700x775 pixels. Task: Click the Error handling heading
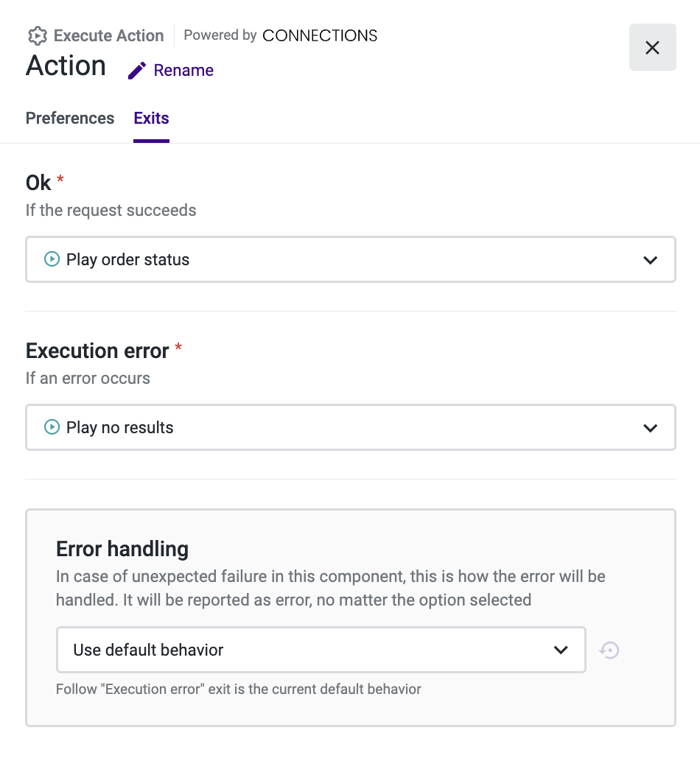(122, 549)
